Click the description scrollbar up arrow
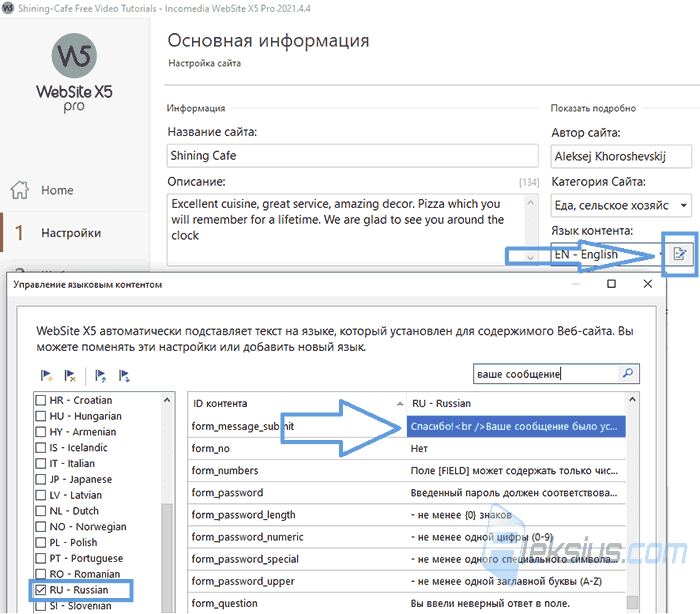This screenshot has width=700, height=614. tap(530, 202)
